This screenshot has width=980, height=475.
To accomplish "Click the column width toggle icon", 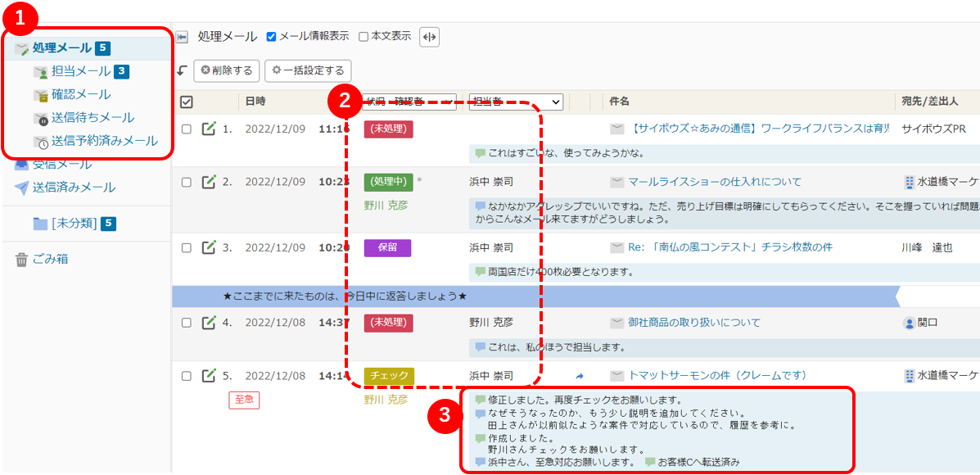I will click(x=429, y=37).
